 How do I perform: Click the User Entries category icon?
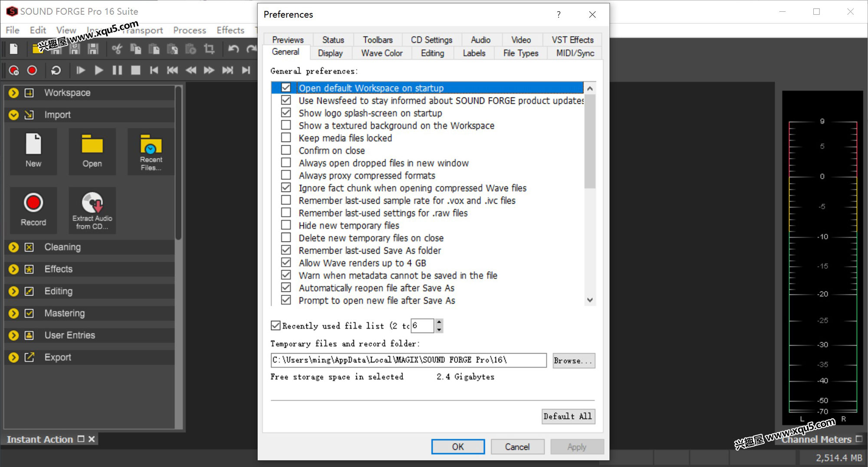pos(29,335)
